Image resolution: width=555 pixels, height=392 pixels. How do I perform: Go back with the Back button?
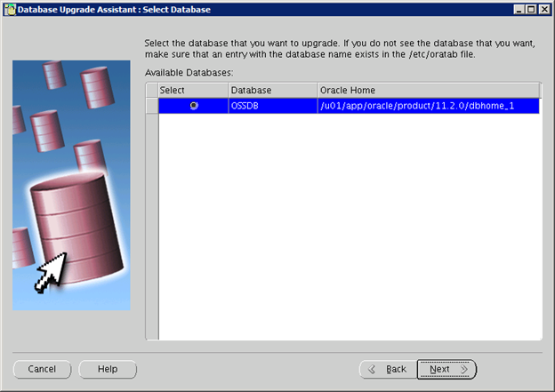(x=389, y=370)
